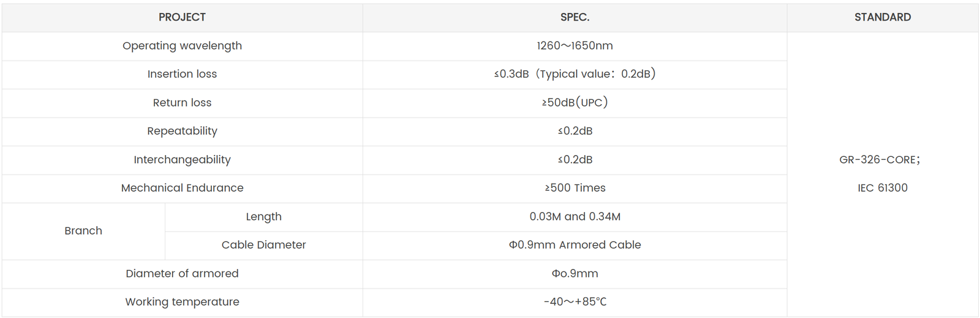Select the Mechanical Endurance label
980x318 pixels.
[182, 188]
